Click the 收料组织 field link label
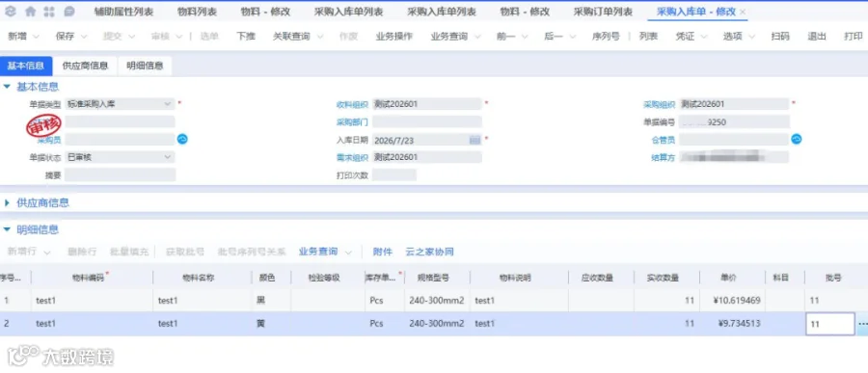 352,104
